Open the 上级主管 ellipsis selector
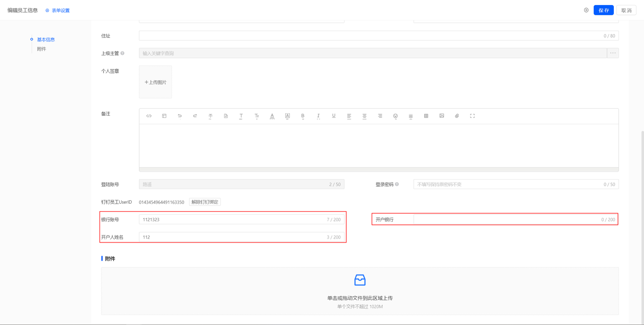Screen dimensions: 644x325 click(612, 53)
